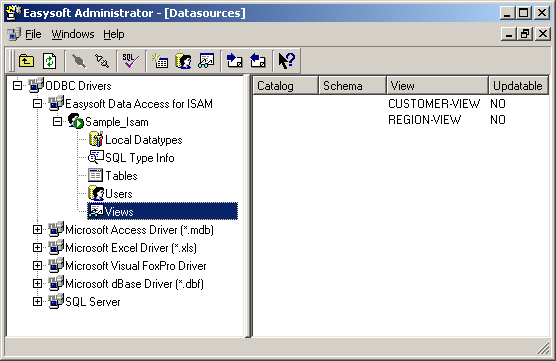Click NO value in CUSTOMER-VIEW row
This screenshot has width=556, height=361.
pyautogui.click(x=498, y=104)
